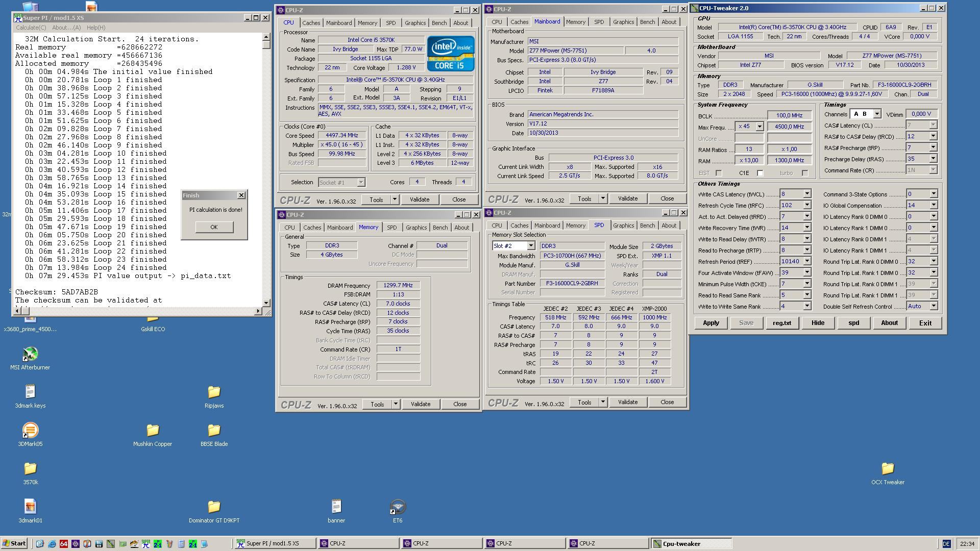This screenshot has width=980, height=551.
Task: Open the Help(H) menu in Super PI
Action: pyautogui.click(x=96, y=28)
